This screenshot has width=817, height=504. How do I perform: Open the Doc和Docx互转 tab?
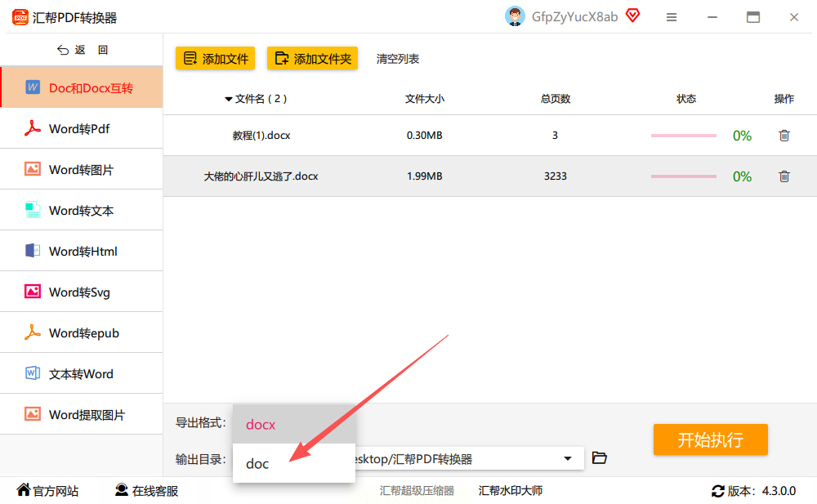pyautogui.click(x=81, y=87)
